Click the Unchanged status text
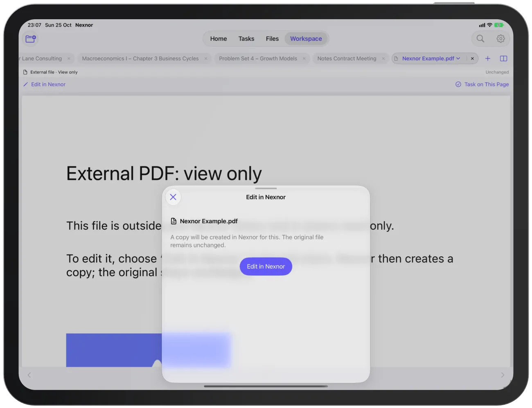This screenshot has width=532, height=408. (497, 72)
